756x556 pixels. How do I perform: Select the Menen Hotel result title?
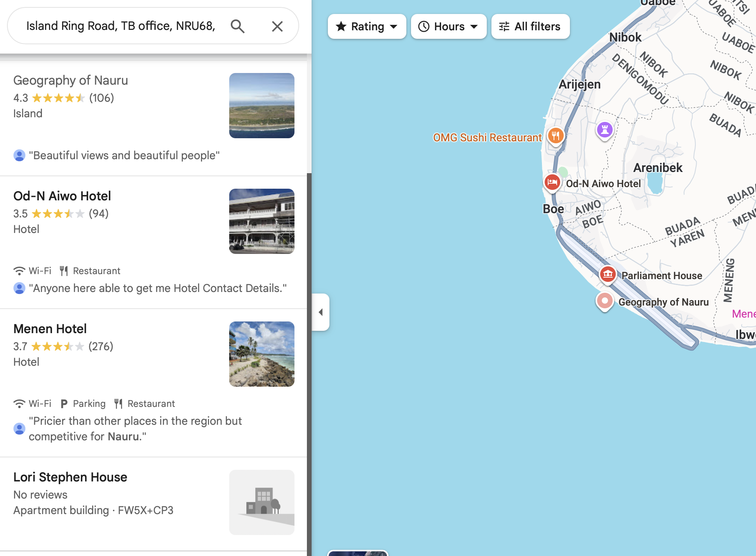pos(50,329)
